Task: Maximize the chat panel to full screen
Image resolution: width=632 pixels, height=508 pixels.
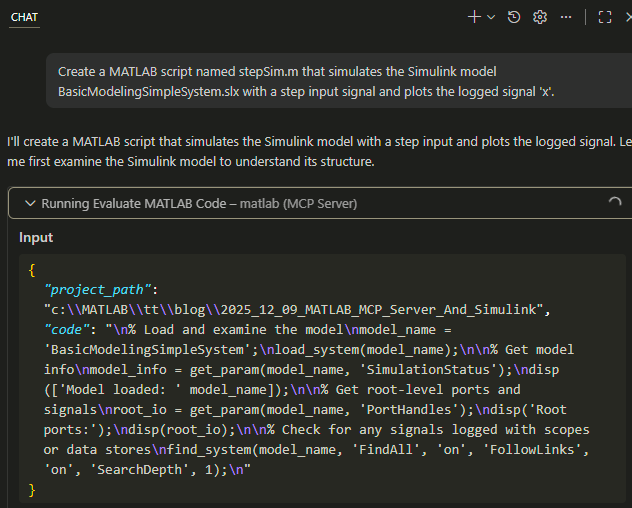Action: [604, 17]
